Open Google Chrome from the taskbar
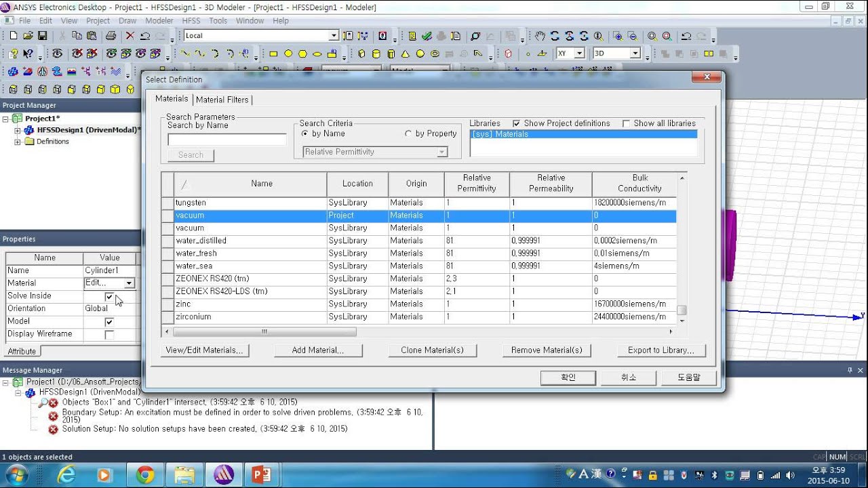This screenshot has width=868, height=488. tap(145, 474)
